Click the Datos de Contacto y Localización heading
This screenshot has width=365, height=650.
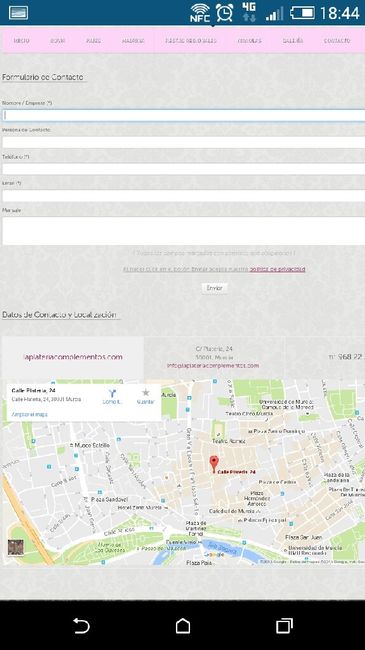[x=59, y=315]
